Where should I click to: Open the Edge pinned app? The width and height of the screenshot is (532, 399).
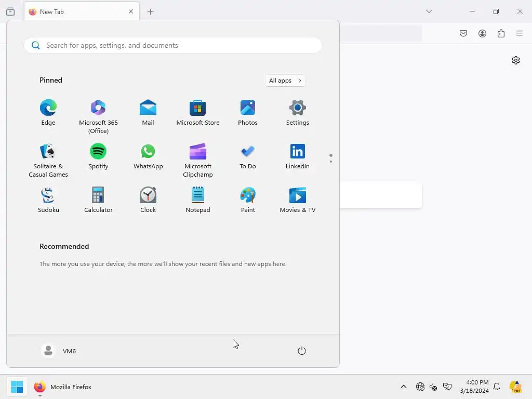[x=48, y=113]
